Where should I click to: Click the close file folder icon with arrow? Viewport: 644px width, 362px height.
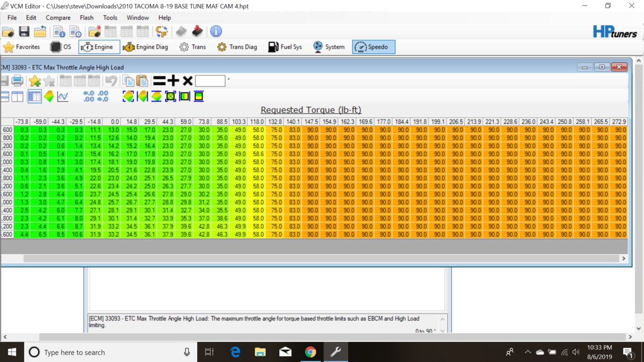[40, 32]
